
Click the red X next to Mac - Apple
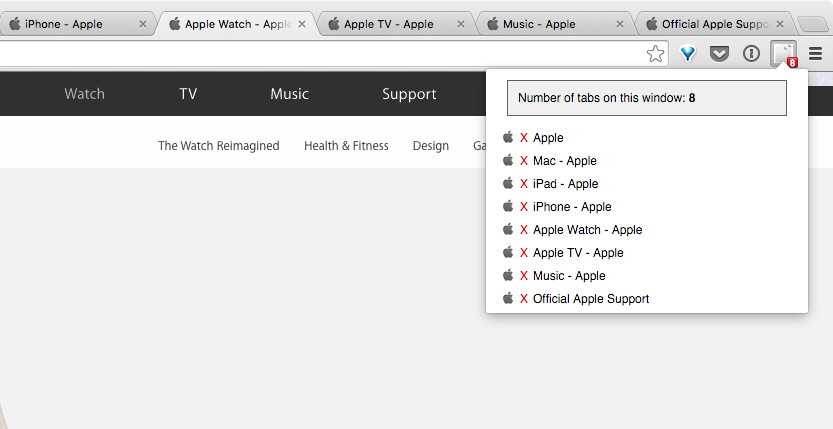[524, 161]
